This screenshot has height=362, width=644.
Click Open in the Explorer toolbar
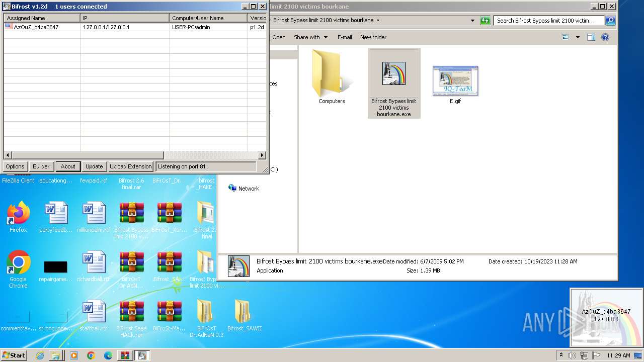pos(279,37)
